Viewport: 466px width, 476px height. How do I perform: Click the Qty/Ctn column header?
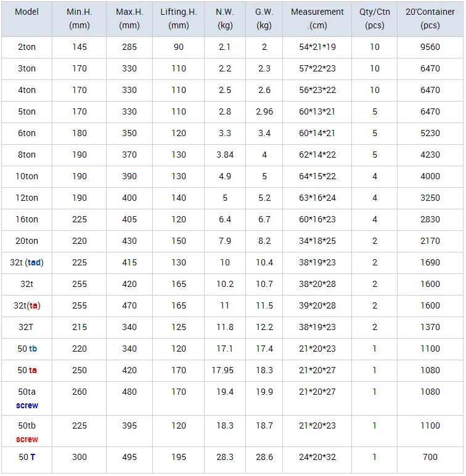click(x=374, y=18)
